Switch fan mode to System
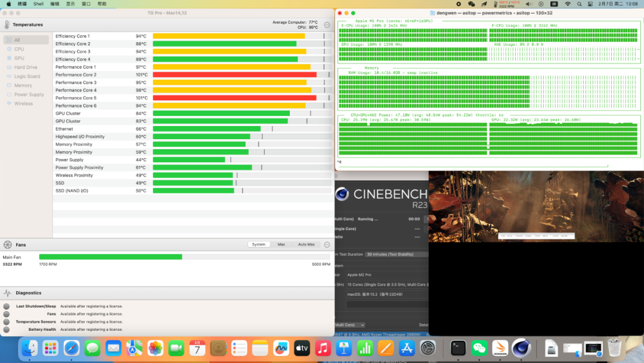This screenshot has width=644, height=363. point(259,244)
